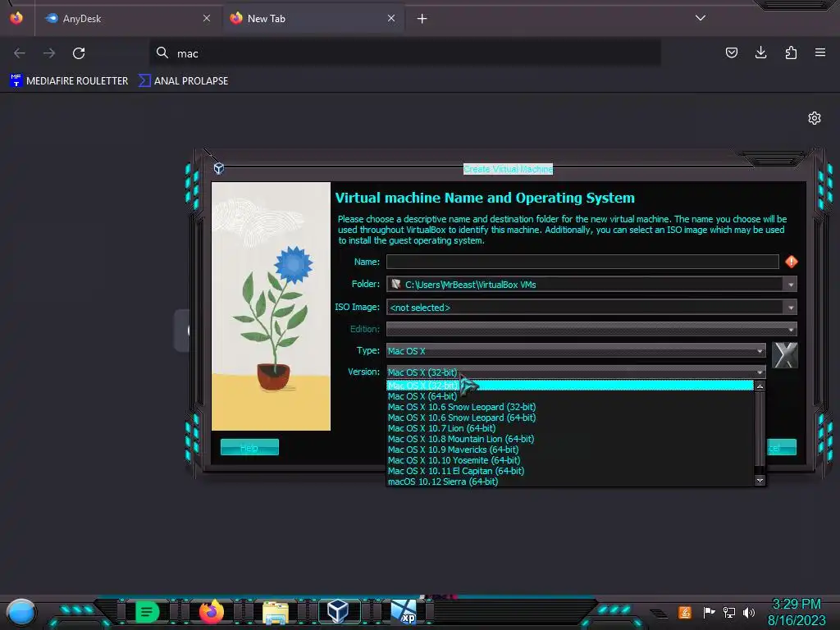
Task: Open the Extensions puzzle icon
Action: (x=791, y=52)
